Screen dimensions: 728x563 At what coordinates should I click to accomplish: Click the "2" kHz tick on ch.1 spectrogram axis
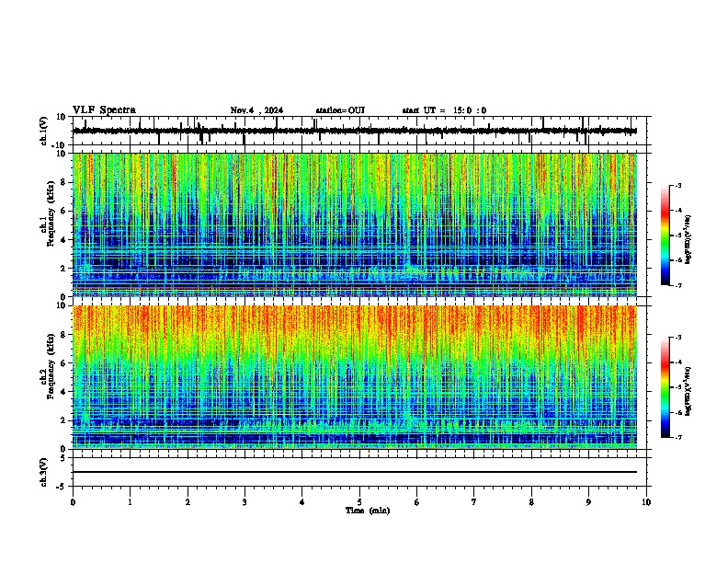(x=63, y=269)
